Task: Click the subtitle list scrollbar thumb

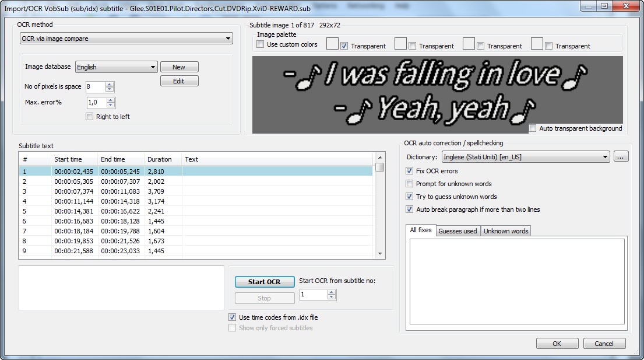Action: 380,167
